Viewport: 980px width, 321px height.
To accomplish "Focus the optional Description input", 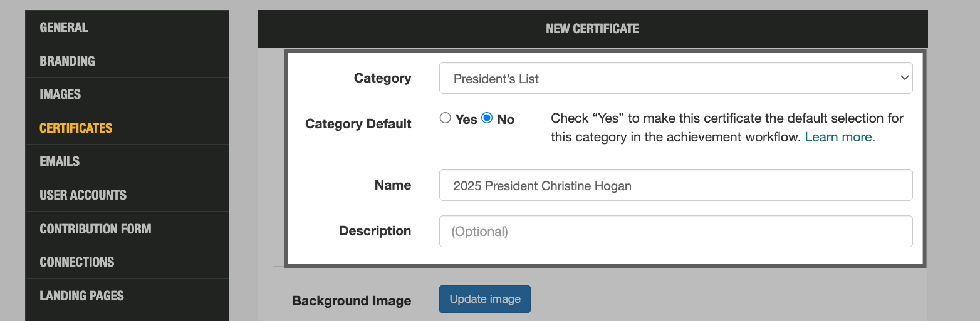I will point(675,232).
